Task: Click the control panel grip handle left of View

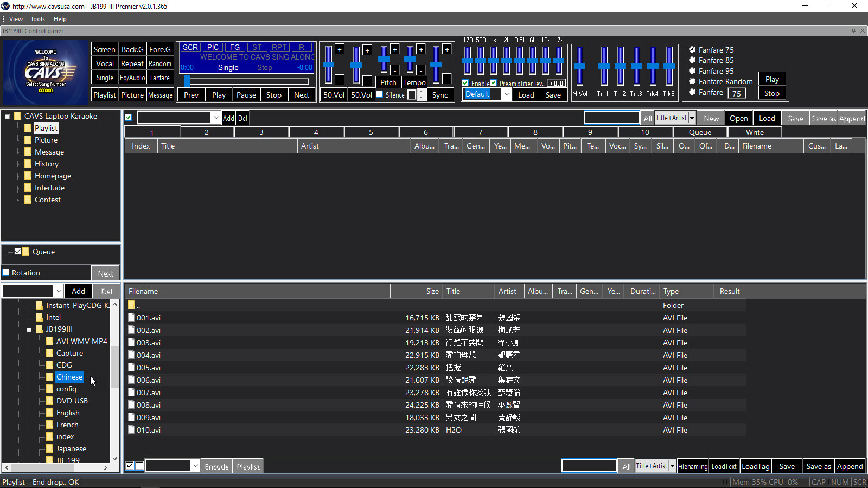Action: 3,19
